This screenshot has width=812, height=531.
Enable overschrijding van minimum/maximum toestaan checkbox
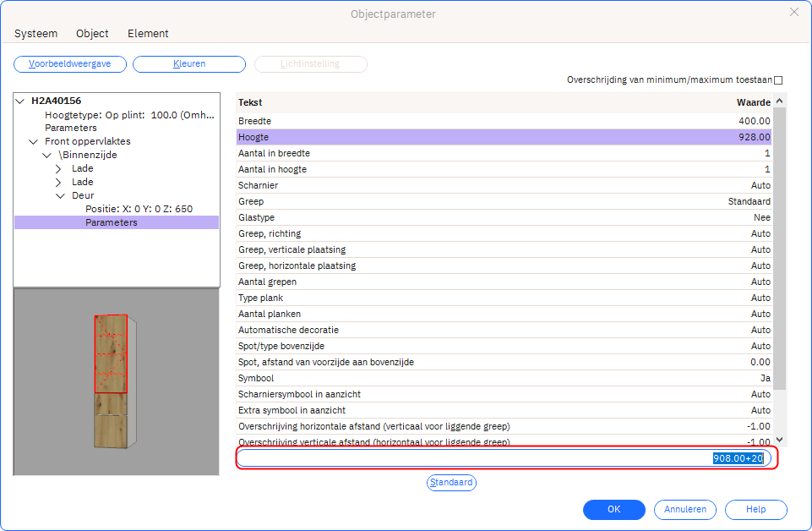point(778,80)
